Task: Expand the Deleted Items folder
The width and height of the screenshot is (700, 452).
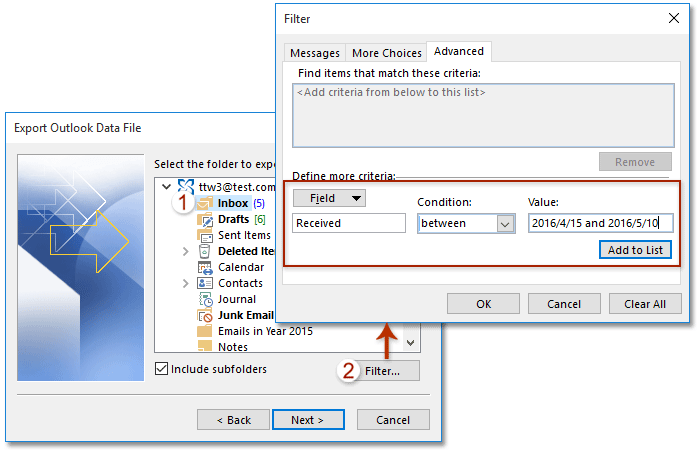Action: coord(185,251)
